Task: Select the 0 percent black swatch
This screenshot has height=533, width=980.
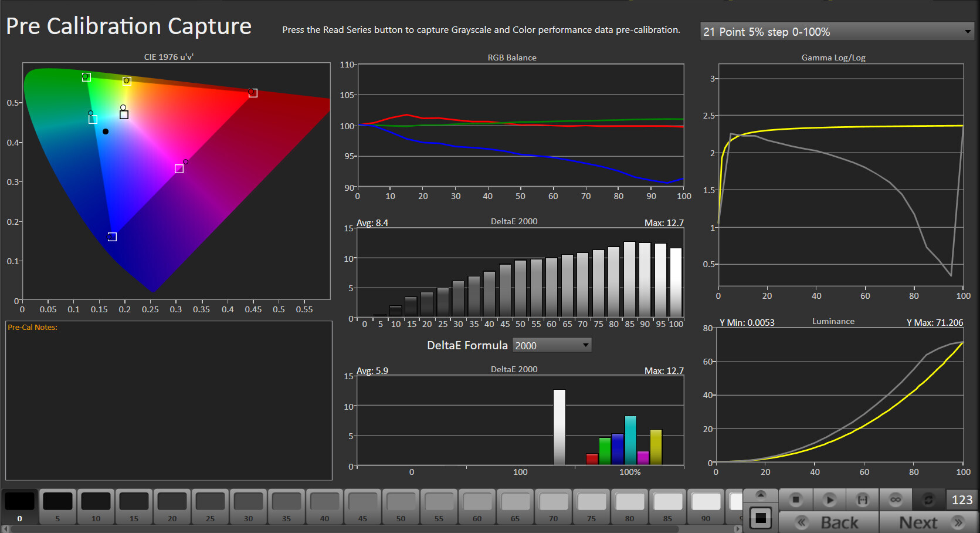Action: [19, 507]
